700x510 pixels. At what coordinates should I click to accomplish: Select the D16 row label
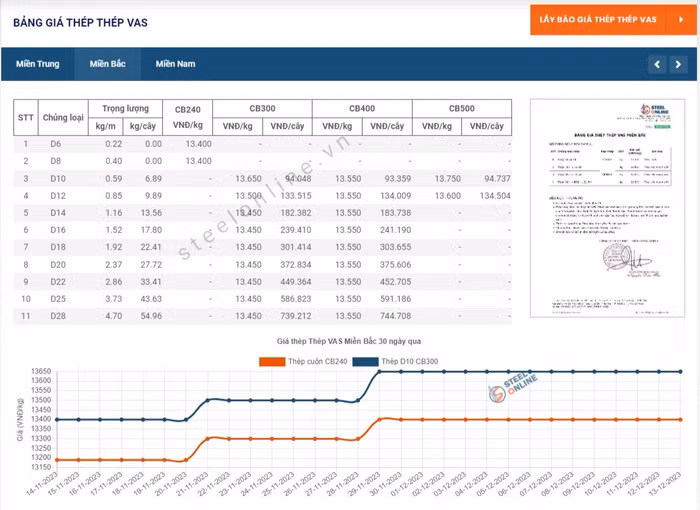(58, 230)
